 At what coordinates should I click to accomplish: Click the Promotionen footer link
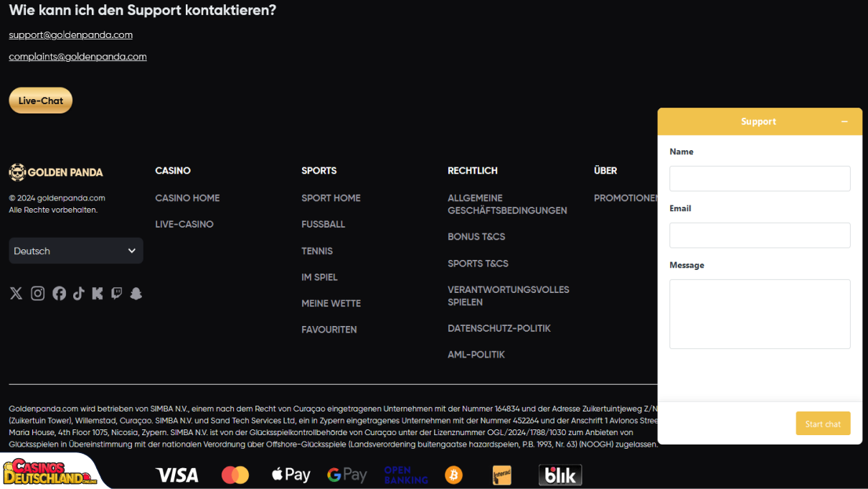click(626, 198)
